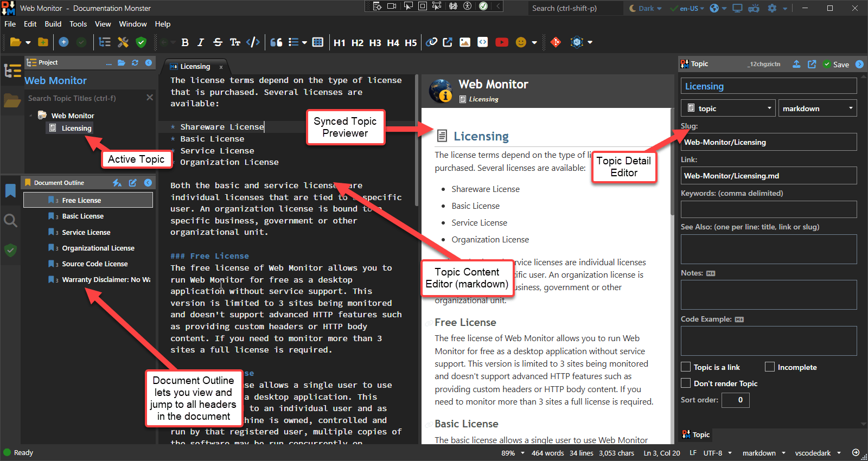Apply H3 heading
Viewport: 868px width, 461px height.
[x=375, y=43]
